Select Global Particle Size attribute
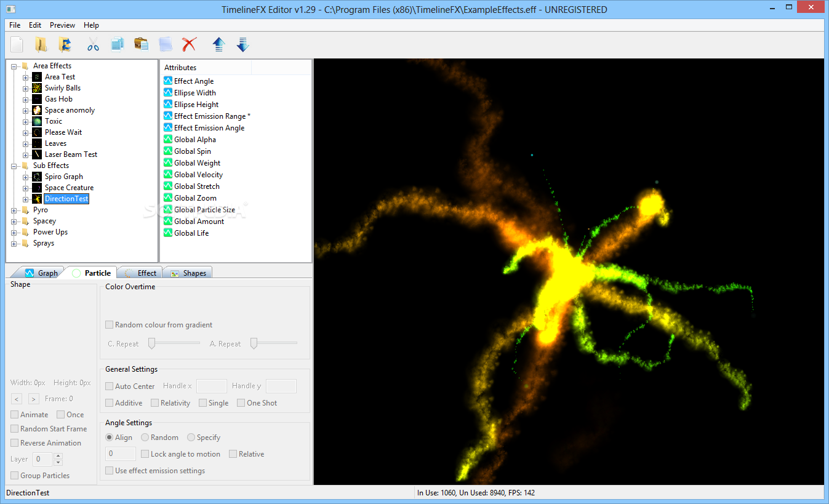 pyautogui.click(x=205, y=210)
